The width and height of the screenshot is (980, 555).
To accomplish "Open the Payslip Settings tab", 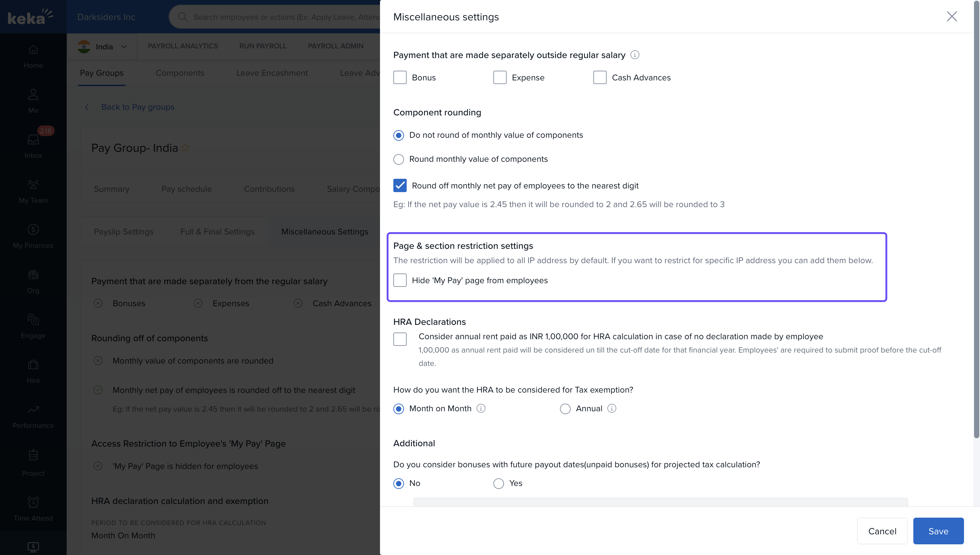I will click(123, 232).
